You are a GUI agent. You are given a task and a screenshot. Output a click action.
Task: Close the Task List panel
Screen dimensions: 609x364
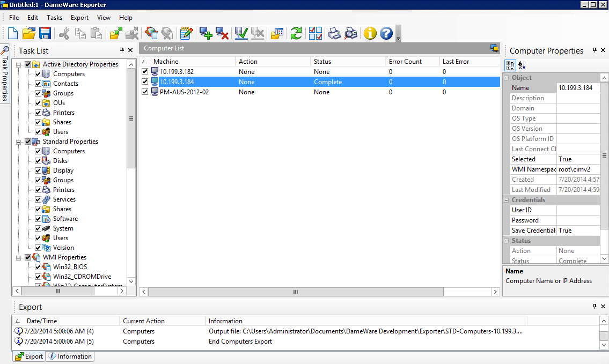[x=130, y=50]
